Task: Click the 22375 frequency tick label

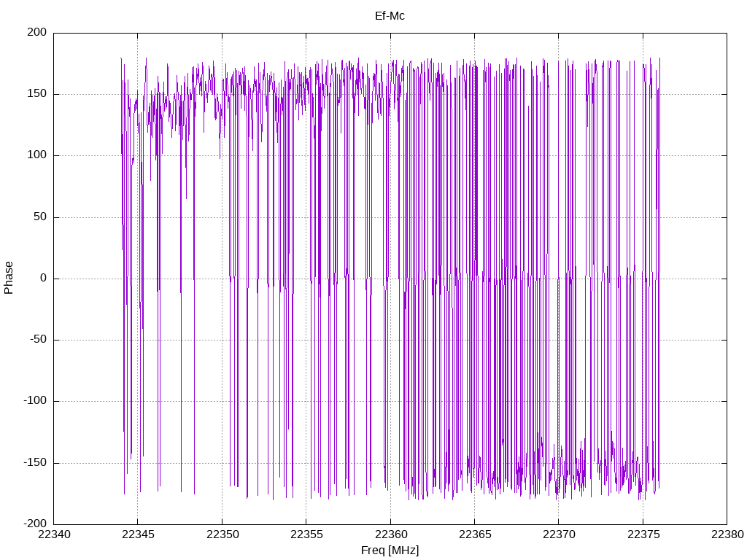Action: tap(643, 534)
